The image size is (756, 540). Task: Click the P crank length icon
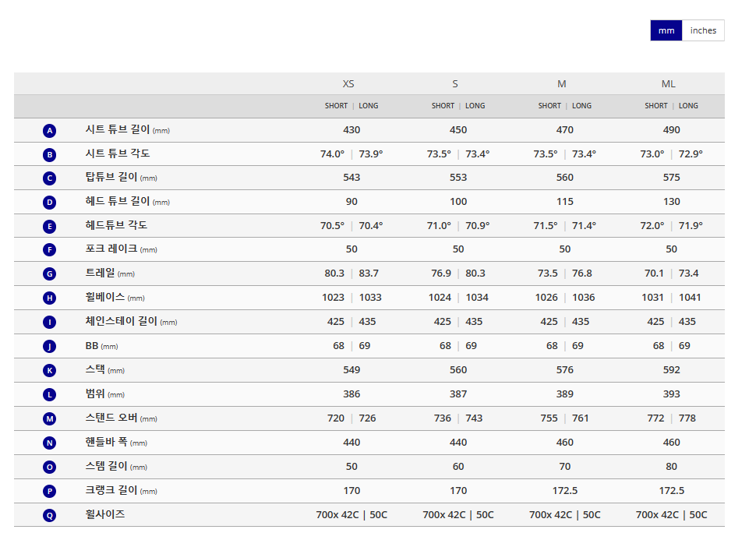click(x=49, y=492)
